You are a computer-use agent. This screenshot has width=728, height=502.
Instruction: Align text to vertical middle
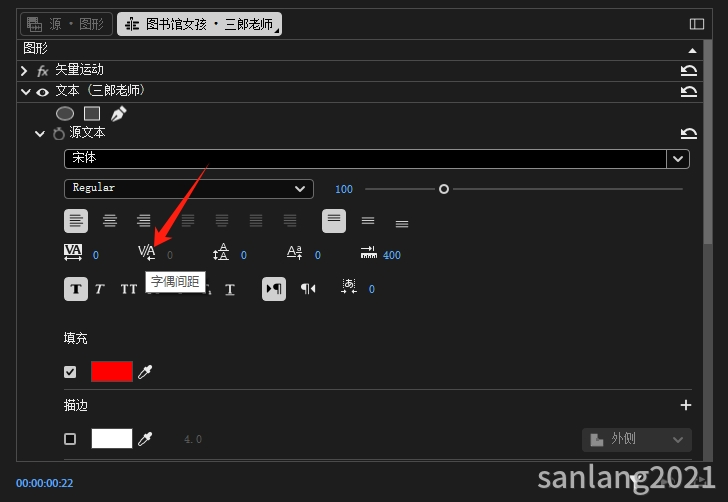(368, 221)
